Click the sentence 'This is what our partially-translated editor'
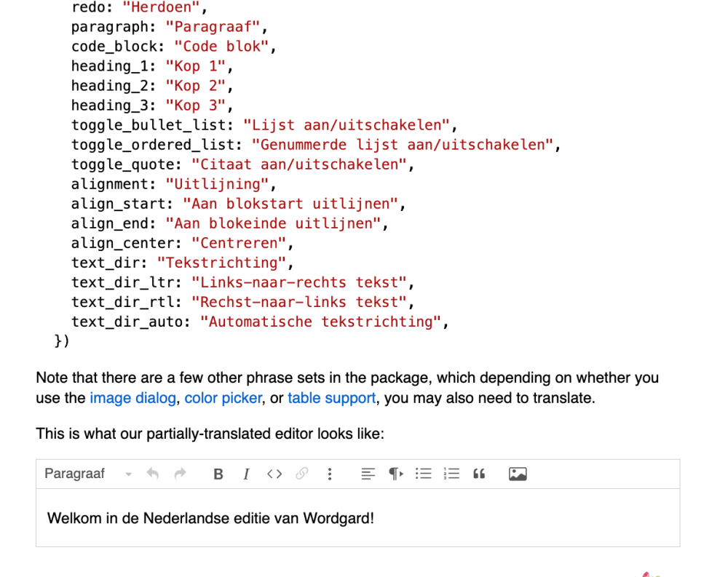Image resolution: width=728 pixels, height=577 pixels. point(210,434)
